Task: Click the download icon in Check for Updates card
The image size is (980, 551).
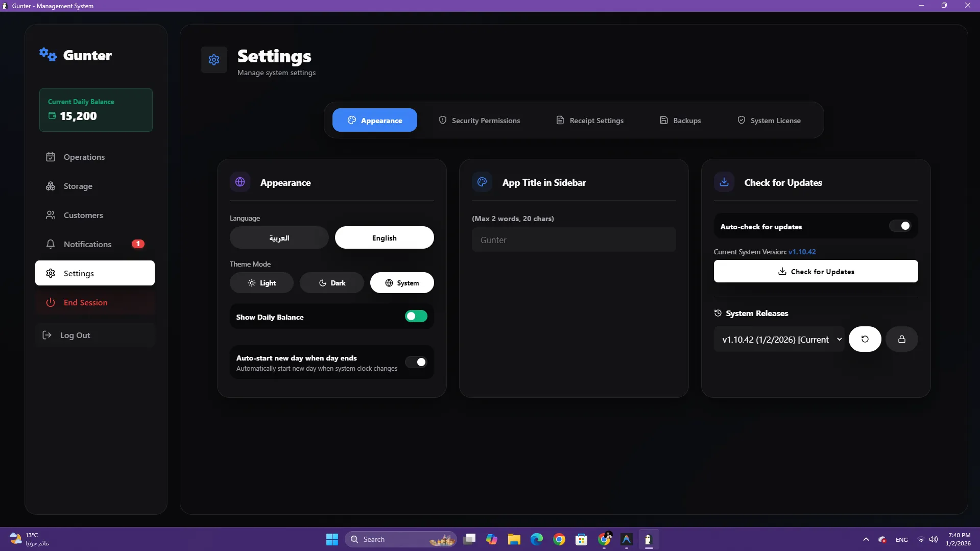Action: [x=724, y=182]
